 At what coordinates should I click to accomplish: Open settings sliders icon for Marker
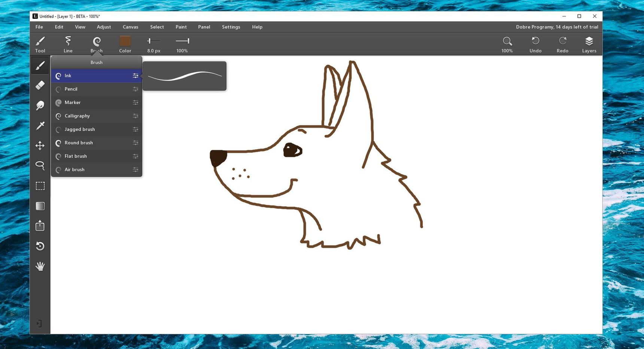136,103
